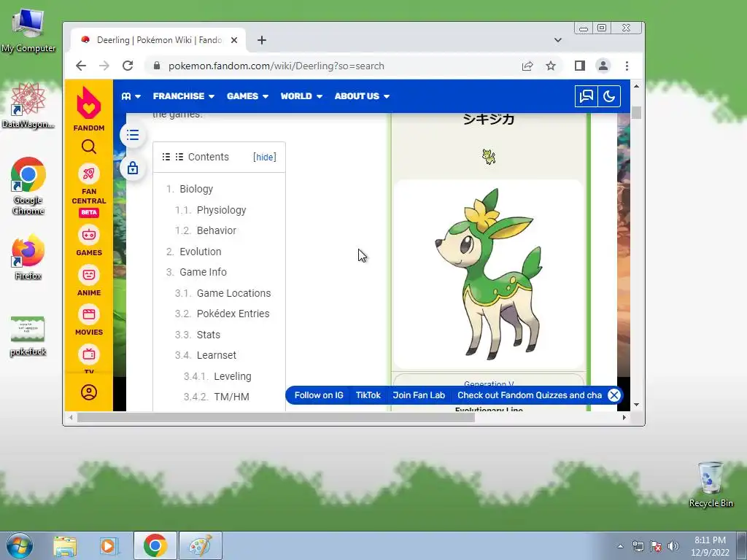Reload the Deerling page
The image size is (747, 560).
tap(128, 66)
